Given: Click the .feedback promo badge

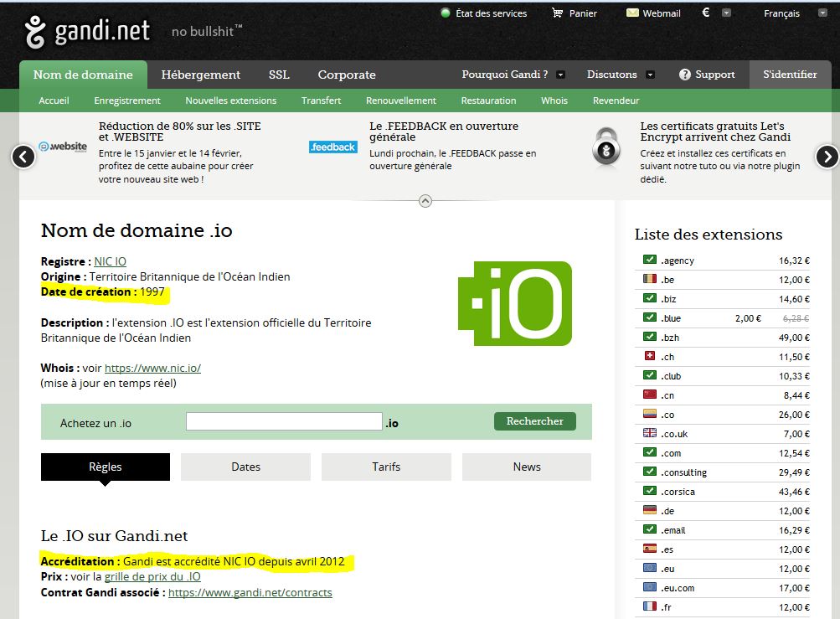Looking at the screenshot, I should [x=332, y=147].
